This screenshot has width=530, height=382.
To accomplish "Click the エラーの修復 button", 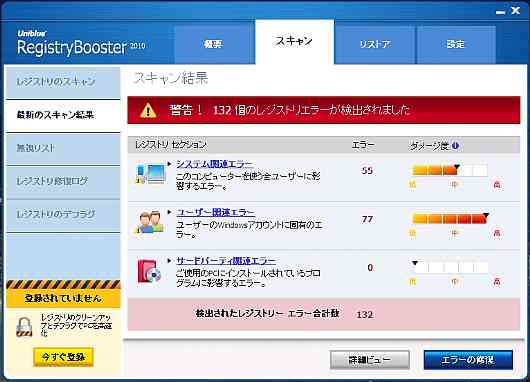I will (468, 360).
